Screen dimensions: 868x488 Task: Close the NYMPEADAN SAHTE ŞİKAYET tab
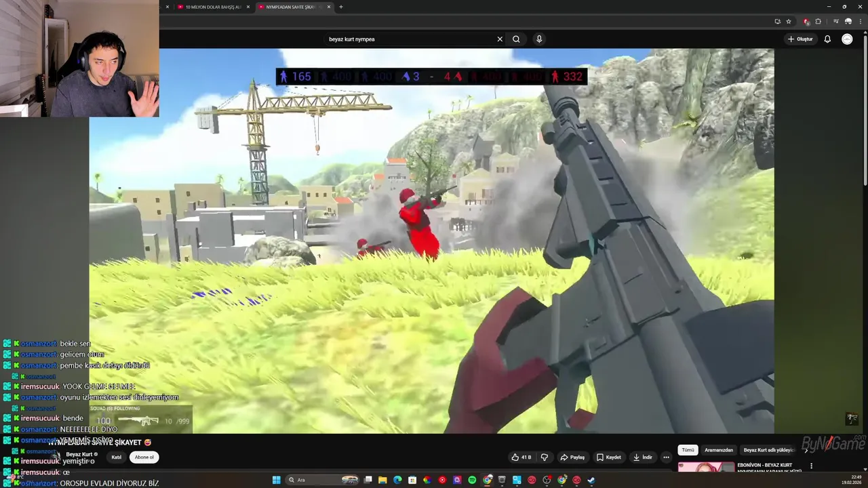click(x=329, y=7)
